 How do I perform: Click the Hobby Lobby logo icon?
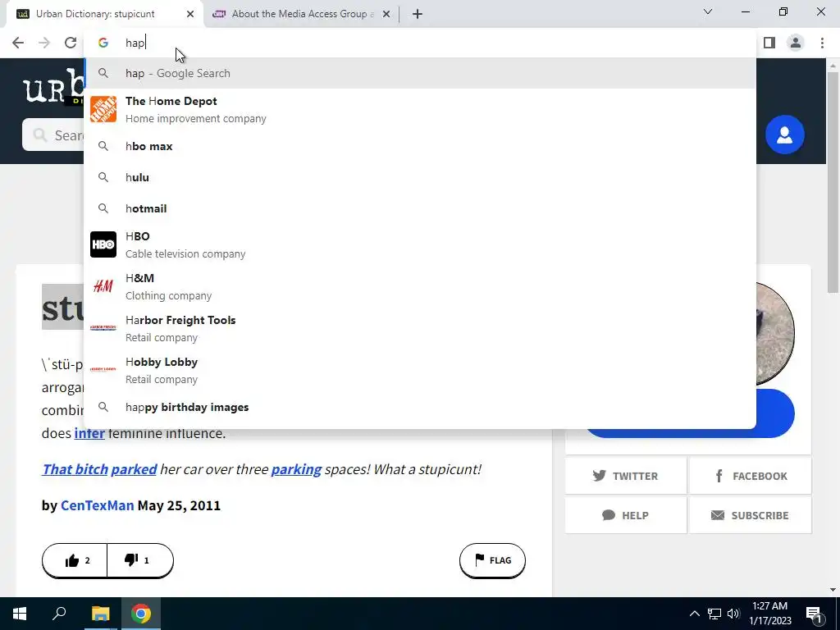103,369
